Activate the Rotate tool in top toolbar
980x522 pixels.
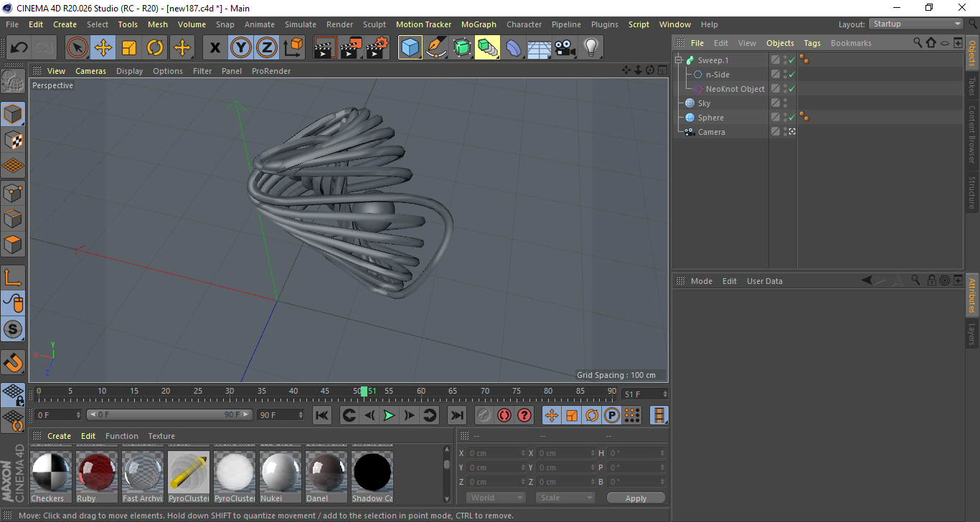point(155,48)
